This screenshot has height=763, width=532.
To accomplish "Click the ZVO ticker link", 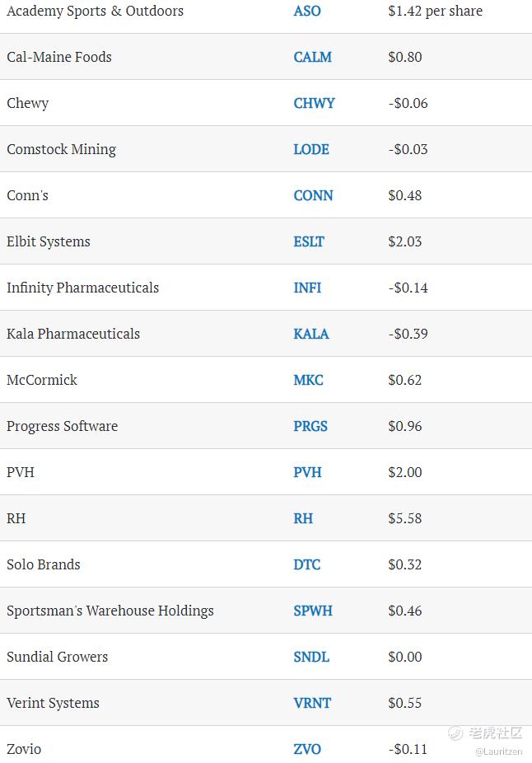I will tap(307, 749).
